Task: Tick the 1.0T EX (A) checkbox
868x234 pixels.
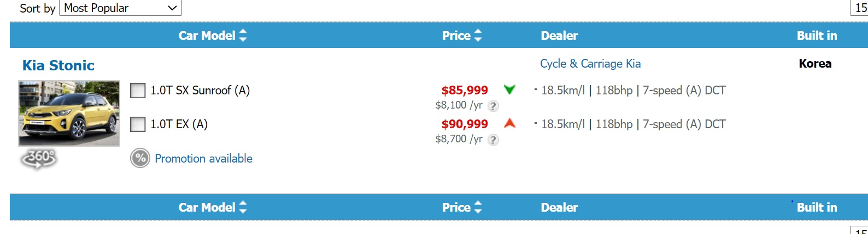Action: coord(138,124)
